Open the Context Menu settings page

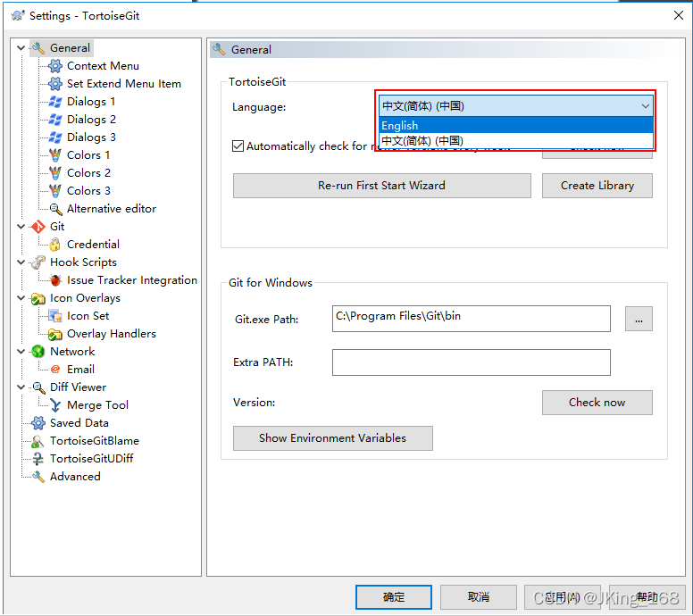tap(103, 66)
